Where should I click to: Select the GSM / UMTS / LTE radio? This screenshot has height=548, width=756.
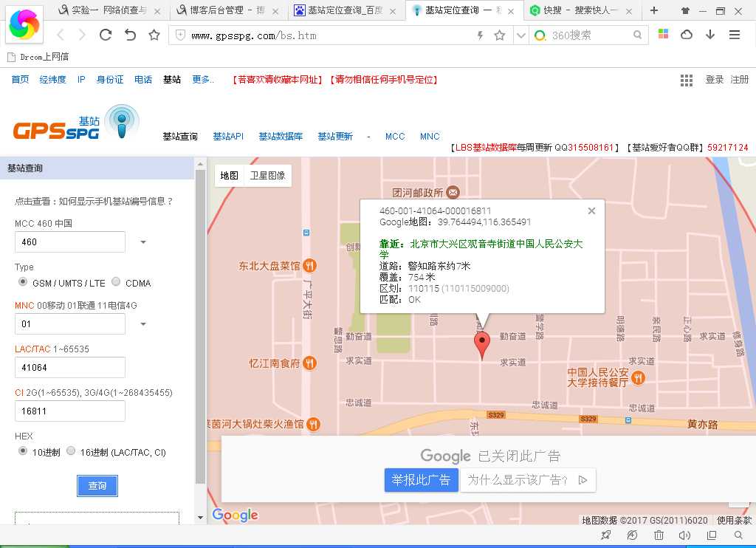coord(23,281)
